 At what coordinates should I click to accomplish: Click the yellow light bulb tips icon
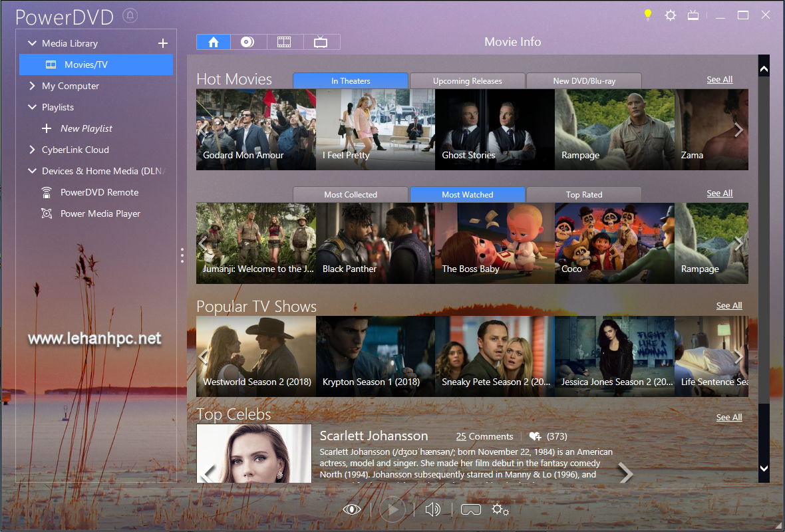648,15
